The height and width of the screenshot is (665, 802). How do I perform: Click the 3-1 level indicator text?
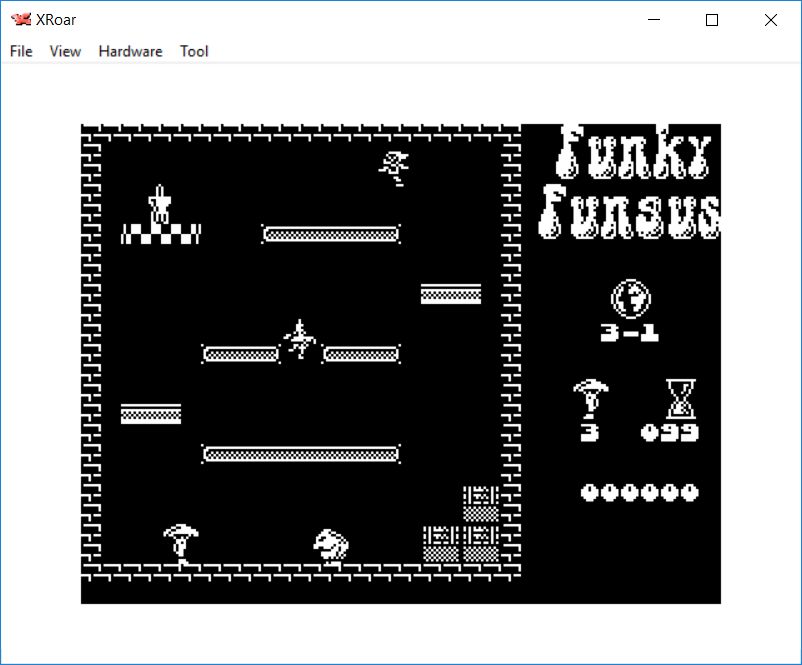coord(630,334)
